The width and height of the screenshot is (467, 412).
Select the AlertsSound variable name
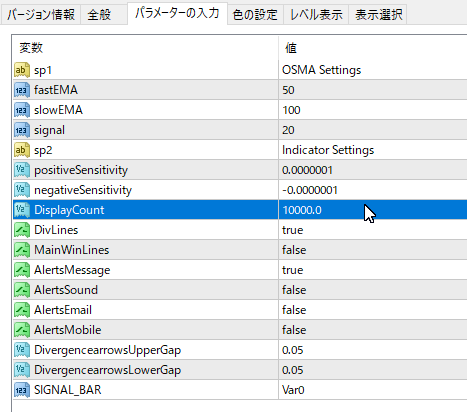pyautogui.click(x=66, y=290)
